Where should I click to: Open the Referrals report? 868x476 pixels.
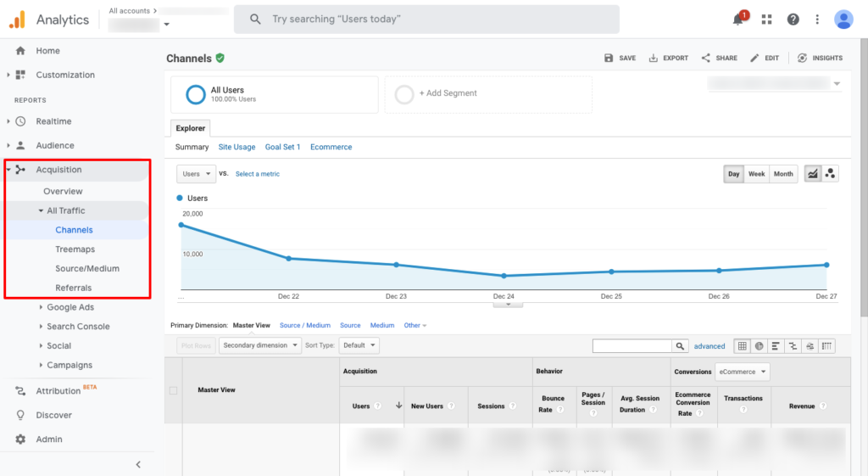pyautogui.click(x=73, y=288)
